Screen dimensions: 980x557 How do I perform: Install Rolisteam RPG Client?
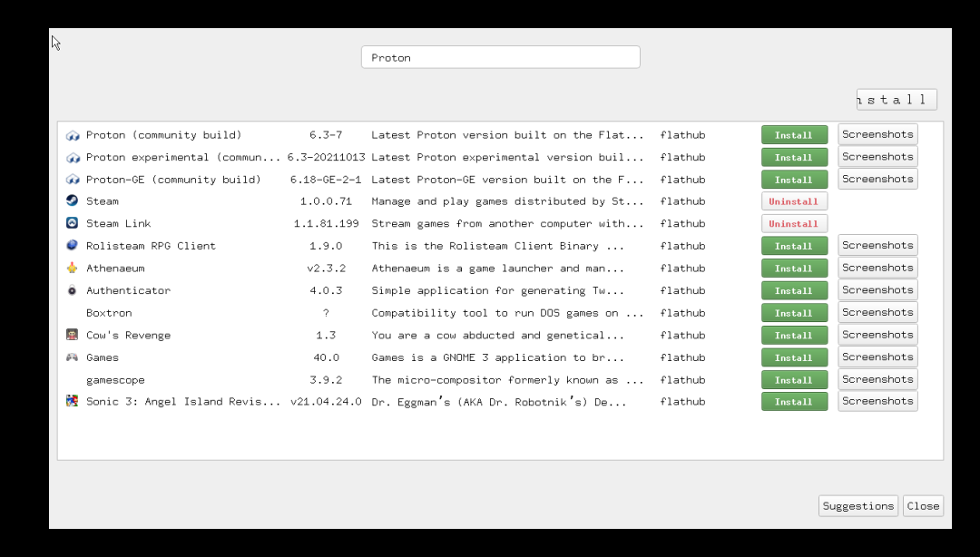tap(794, 246)
